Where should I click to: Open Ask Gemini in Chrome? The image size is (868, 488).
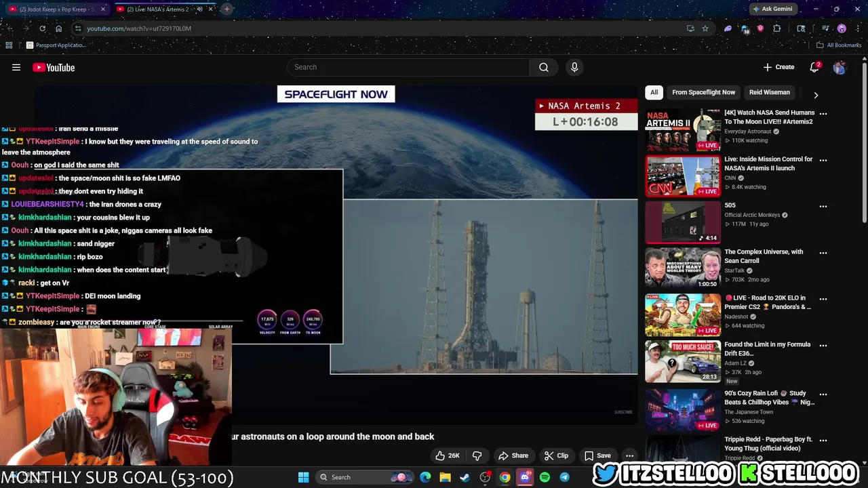pos(772,9)
